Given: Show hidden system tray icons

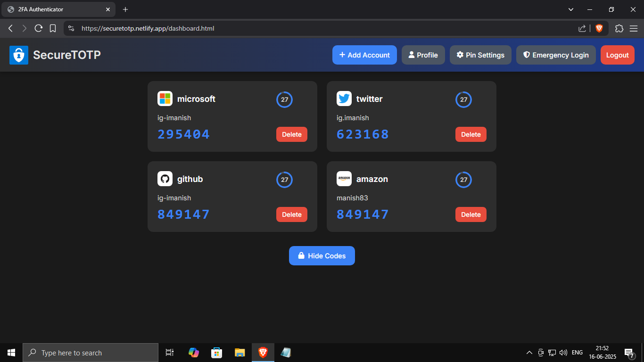Looking at the screenshot, I should tap(529, 353).
